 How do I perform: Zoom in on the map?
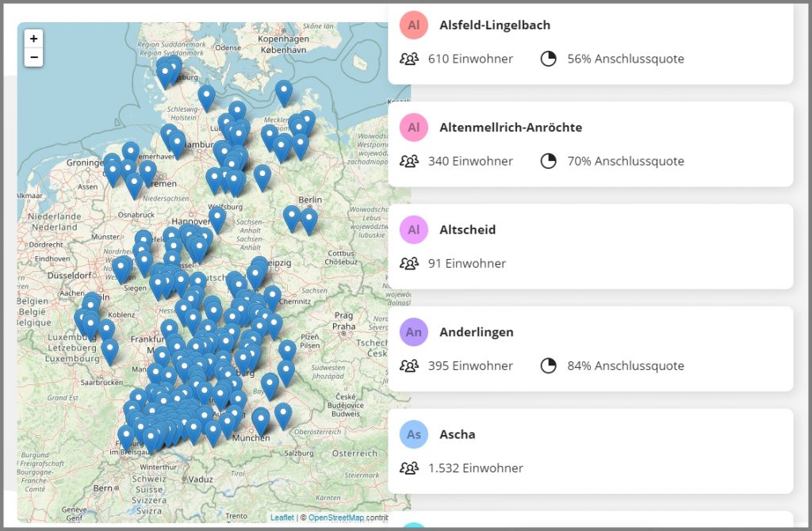pyautogui.click(x=33, y=39)
